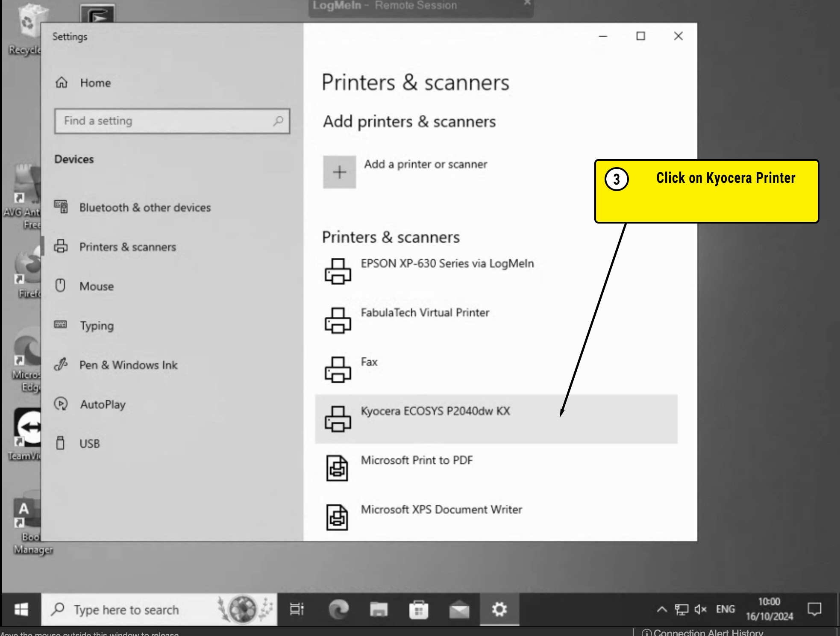The image size is (840, 636).
Task: Open Pen & Windows Ink settings
Action: [128, 365]
